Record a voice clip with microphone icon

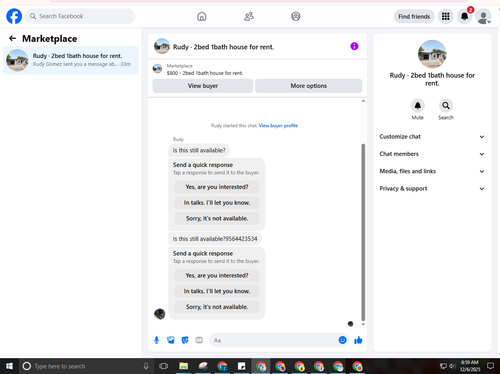point(156,340)
